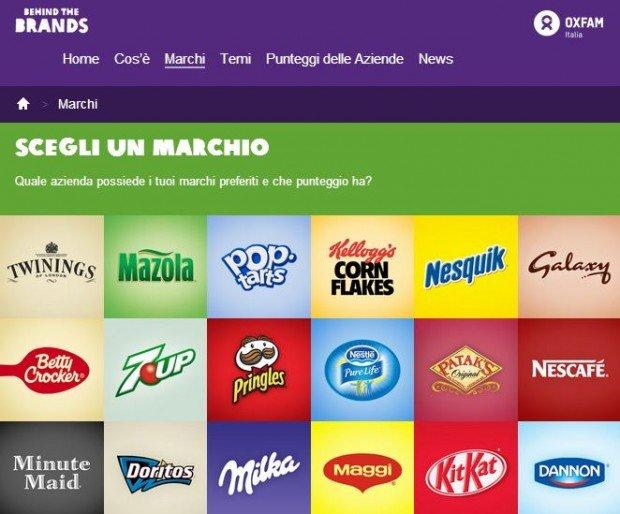
Task: Pick the Pringles brand logo
Action: 259,370
